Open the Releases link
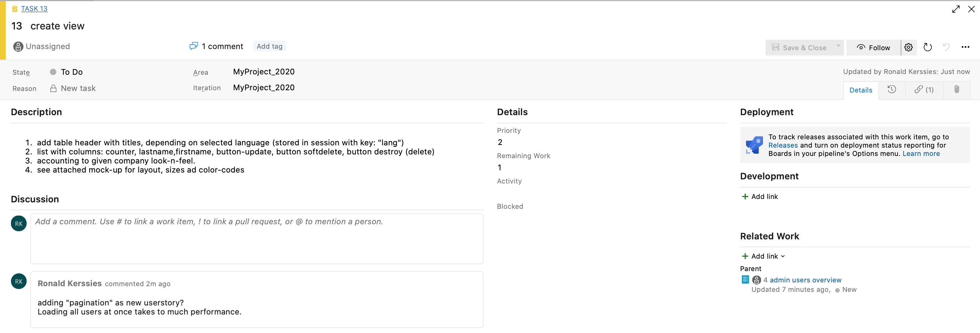980x333 pixels. point(783,145)
